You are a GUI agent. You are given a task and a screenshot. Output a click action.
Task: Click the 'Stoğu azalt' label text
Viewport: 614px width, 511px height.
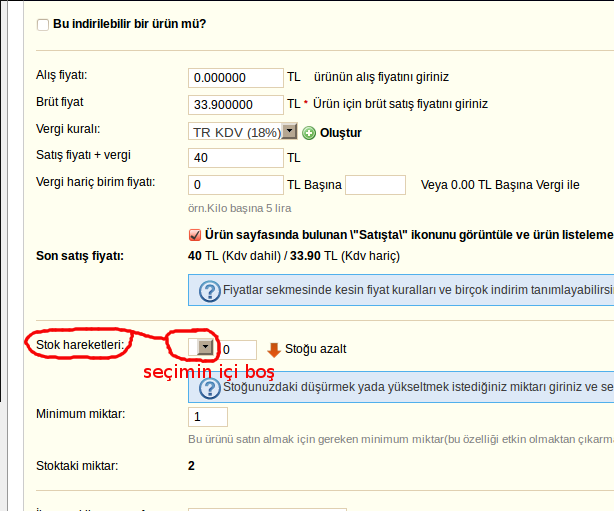[x=316, y=349]
